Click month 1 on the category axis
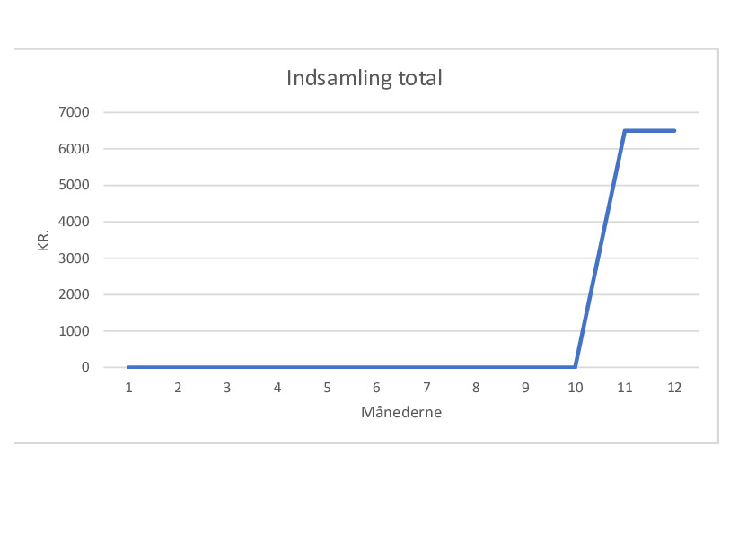756x534 pixels. [x=128, y=388]
